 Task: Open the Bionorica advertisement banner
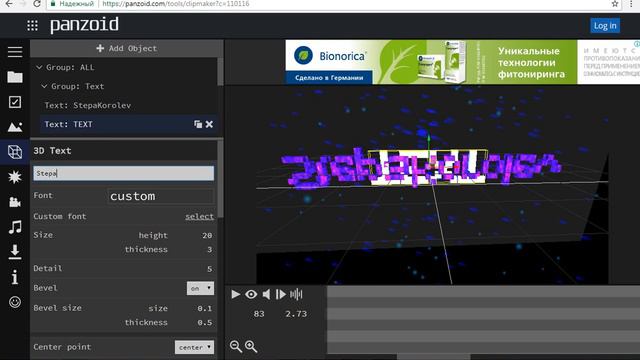tap(462, 62)
